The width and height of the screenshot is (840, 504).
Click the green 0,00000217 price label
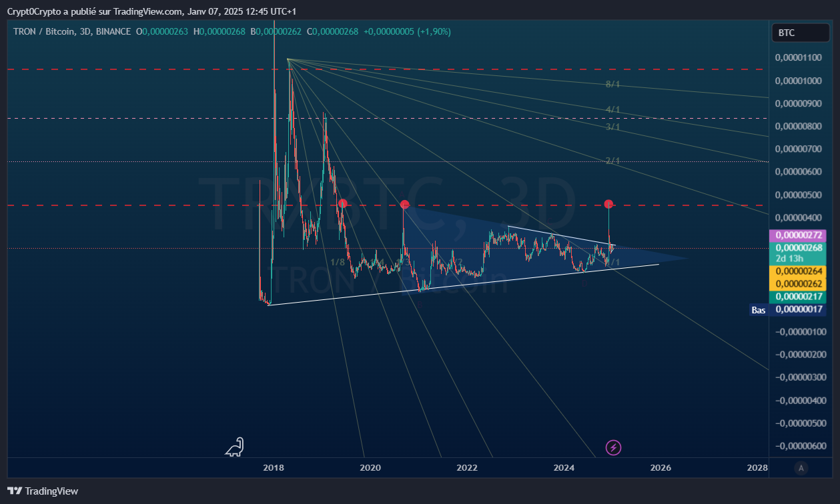pos(798,297)
